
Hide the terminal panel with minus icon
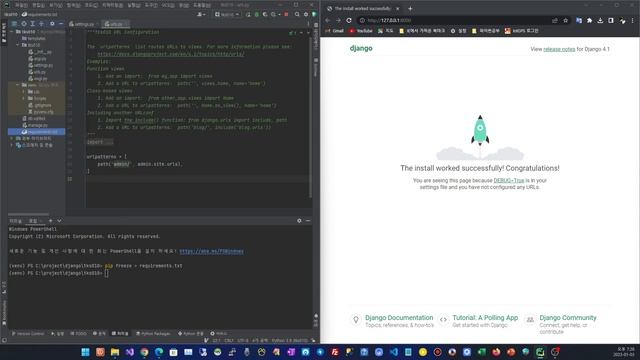click(308, 221)
